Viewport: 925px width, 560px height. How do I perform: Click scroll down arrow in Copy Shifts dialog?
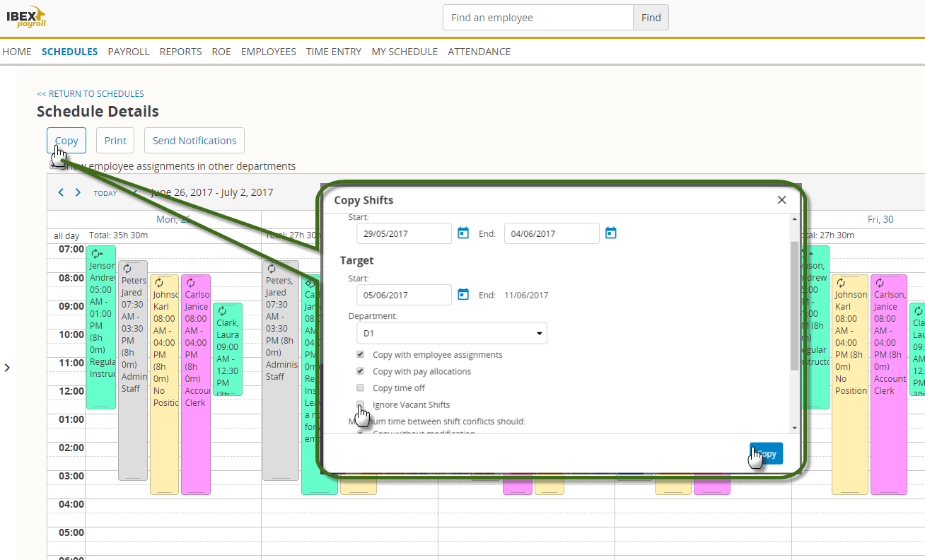click(794, 428)
